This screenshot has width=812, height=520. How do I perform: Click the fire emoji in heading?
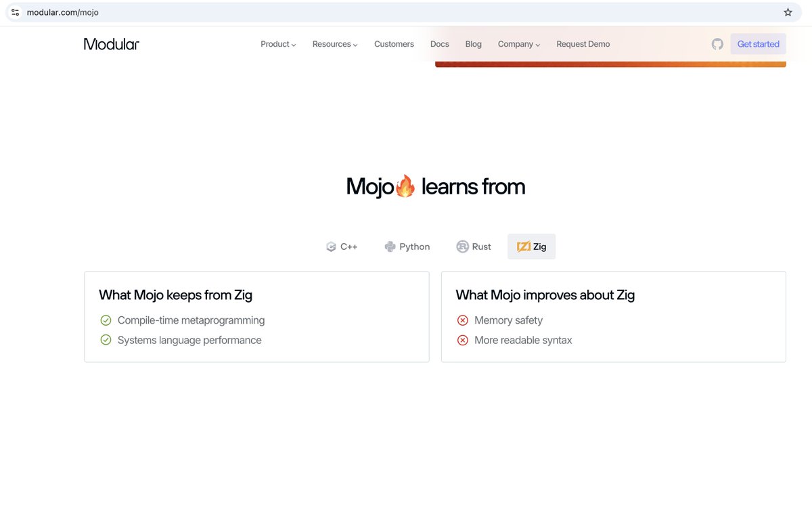(405, 186)
